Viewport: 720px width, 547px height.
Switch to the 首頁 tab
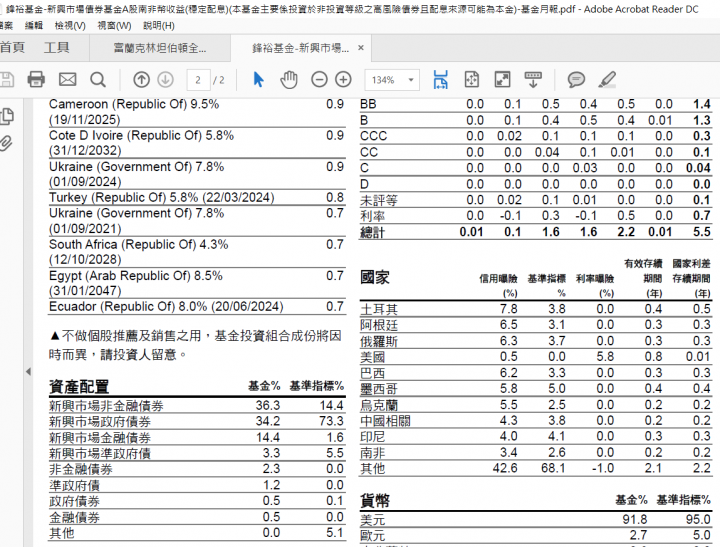[12, 47]
